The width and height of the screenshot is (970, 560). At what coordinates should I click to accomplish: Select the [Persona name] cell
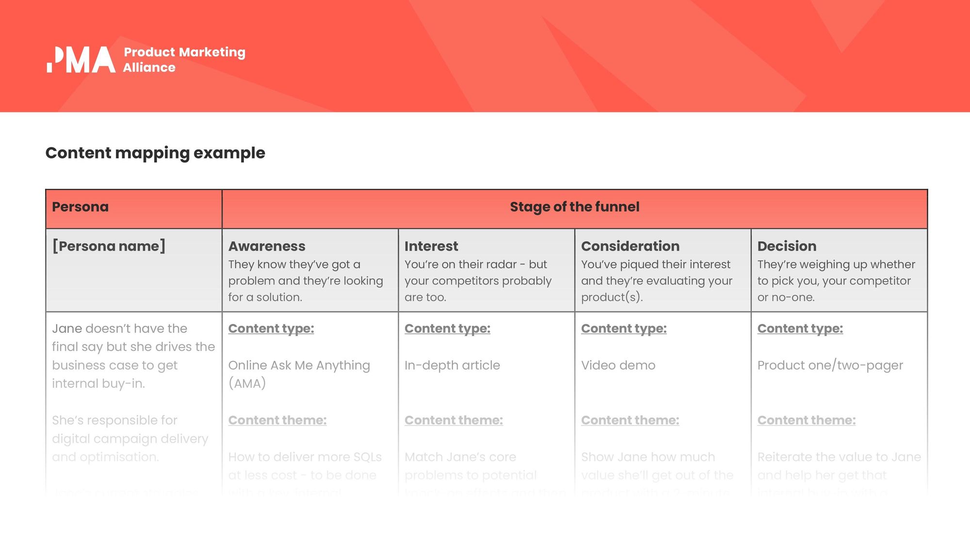pyautogui.click(x=134, y=270)
